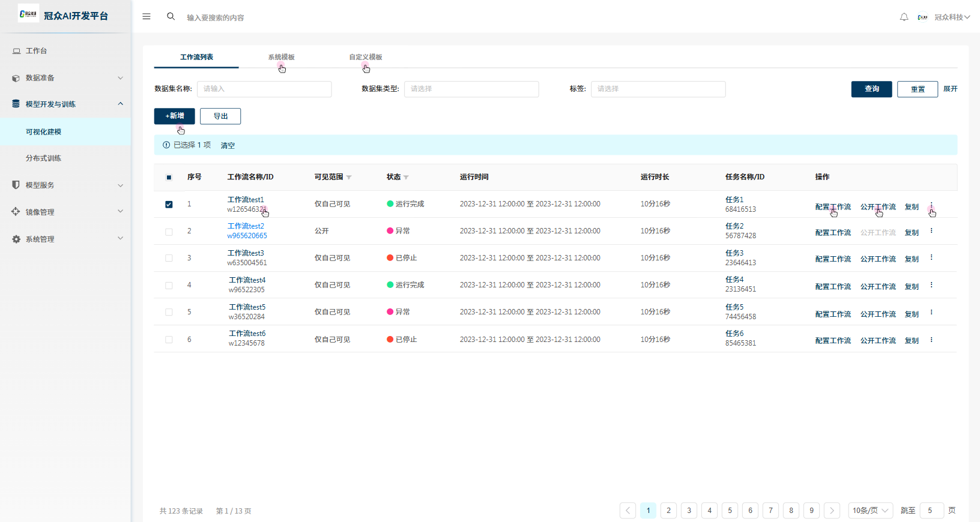Click the 可见范围 column filter icon
The image size is (980, 522).
coord(349,178)
